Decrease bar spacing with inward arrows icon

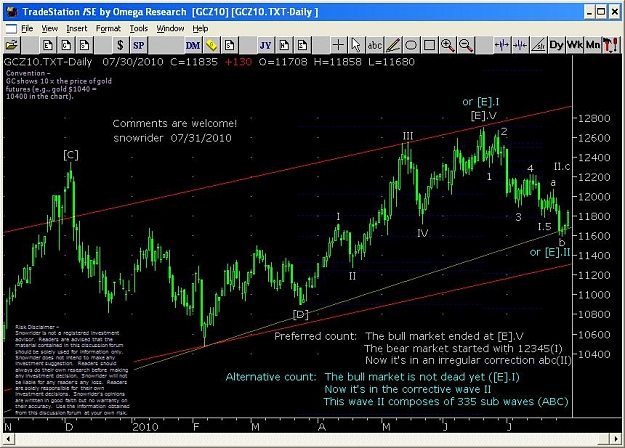[520, 45]
